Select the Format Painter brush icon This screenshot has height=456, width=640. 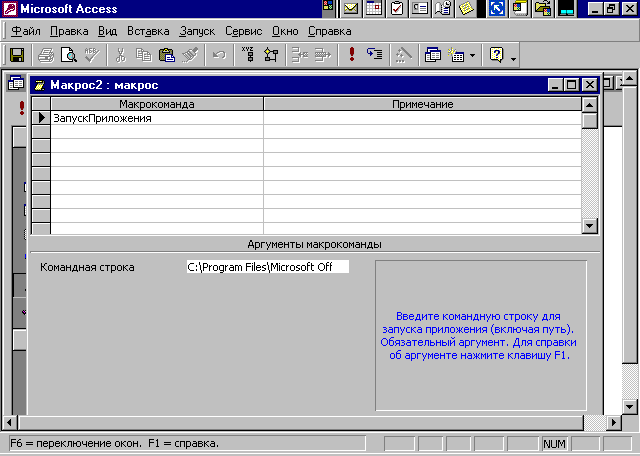tap(190, 54)
